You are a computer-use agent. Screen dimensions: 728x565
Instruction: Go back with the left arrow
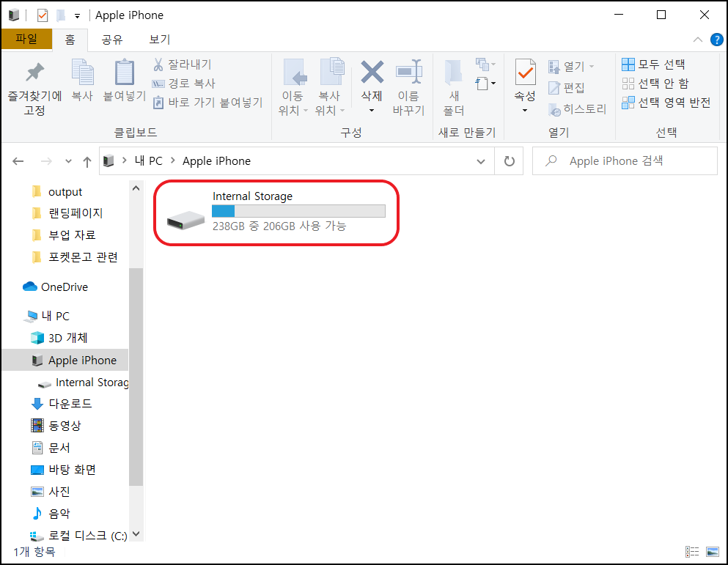pyautogui.click(x=18, y=161)
